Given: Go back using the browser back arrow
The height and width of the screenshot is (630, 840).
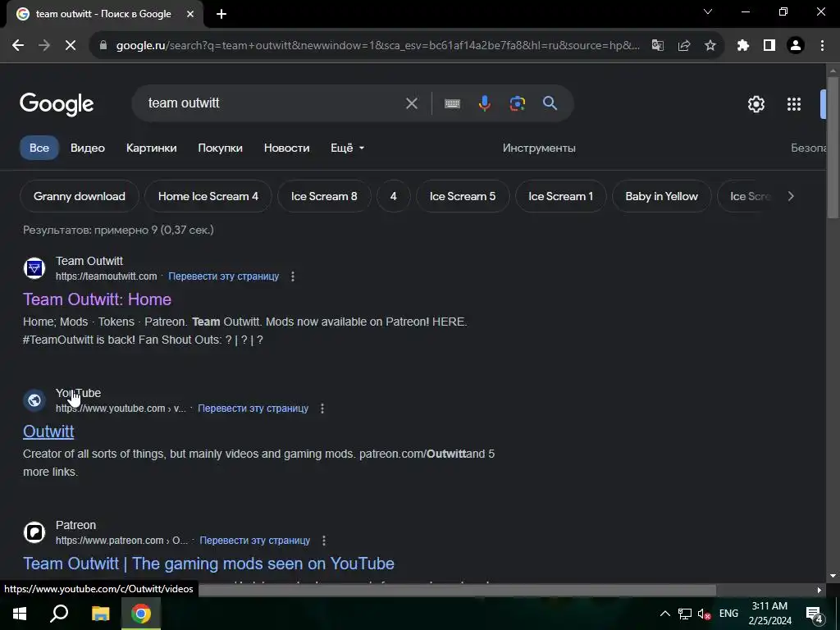Looking at the screenshot, I should coord(18,46).
